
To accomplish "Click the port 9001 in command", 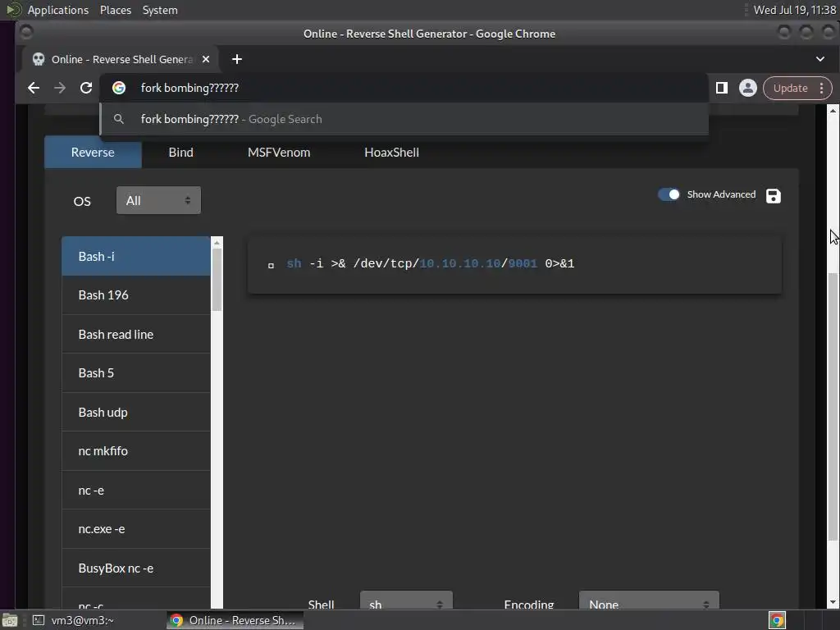I will (523, 263).
